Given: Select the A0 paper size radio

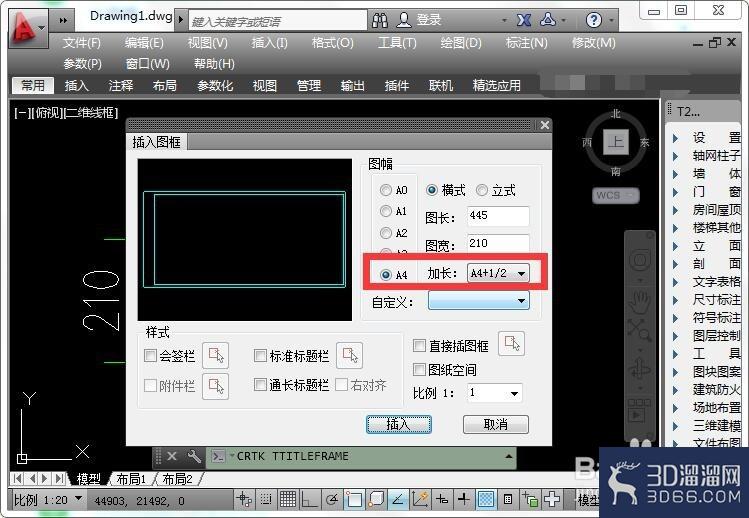Looking at the screenshot, I should 385,190.
